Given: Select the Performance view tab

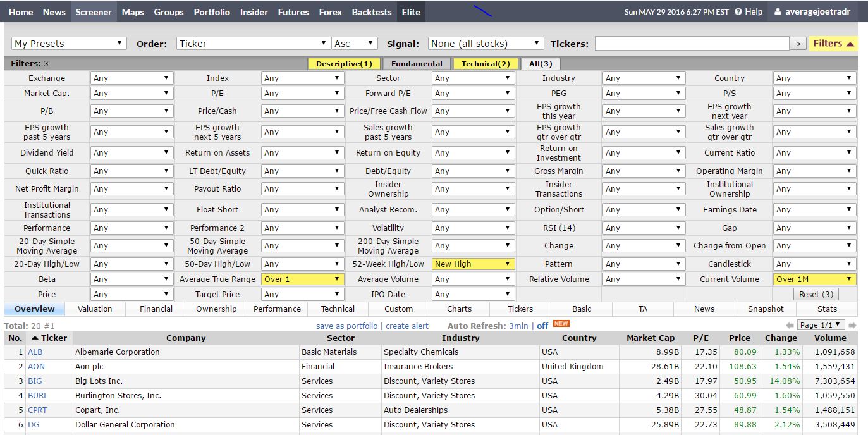Looking at the screenshot, I should pyautogui.click(x=277, y=309).
